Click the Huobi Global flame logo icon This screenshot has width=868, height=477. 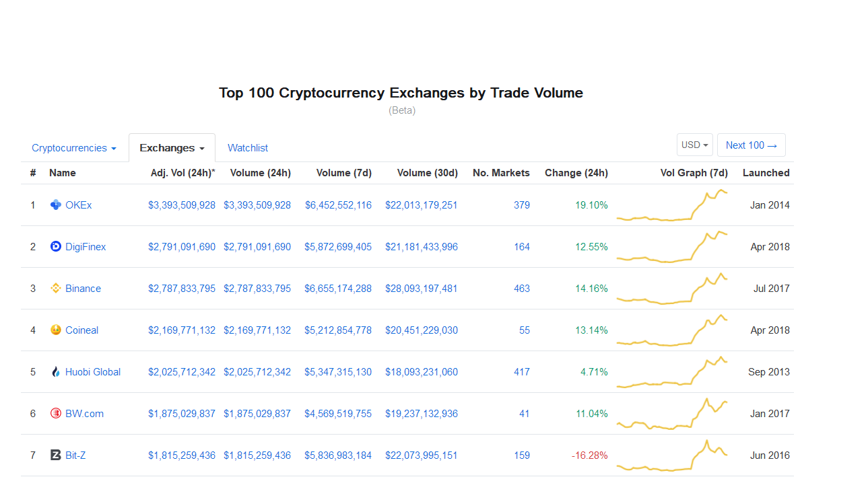pyautogui.click(x=56, y=372)
